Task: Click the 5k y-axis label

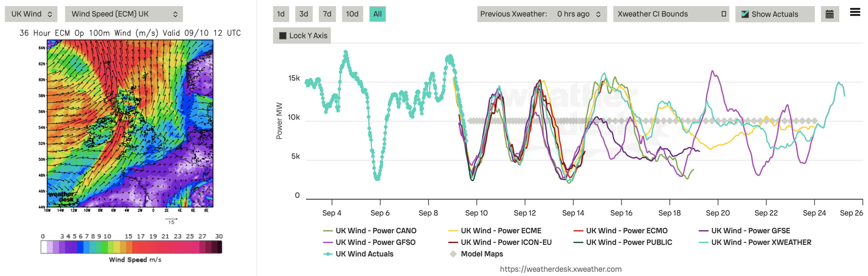Action: [x=295, y=156]
